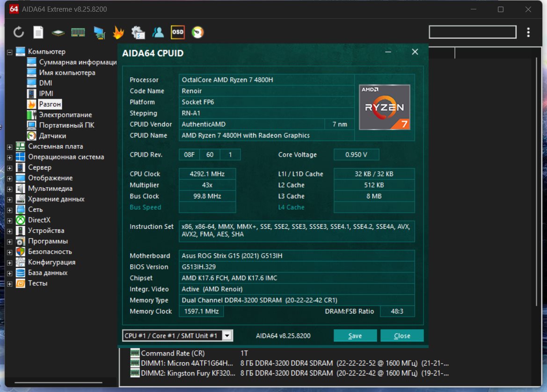Image resolution: width=547 pixels, height=392 pixels.
Task: Click the search input field
Action: point(473,32)
